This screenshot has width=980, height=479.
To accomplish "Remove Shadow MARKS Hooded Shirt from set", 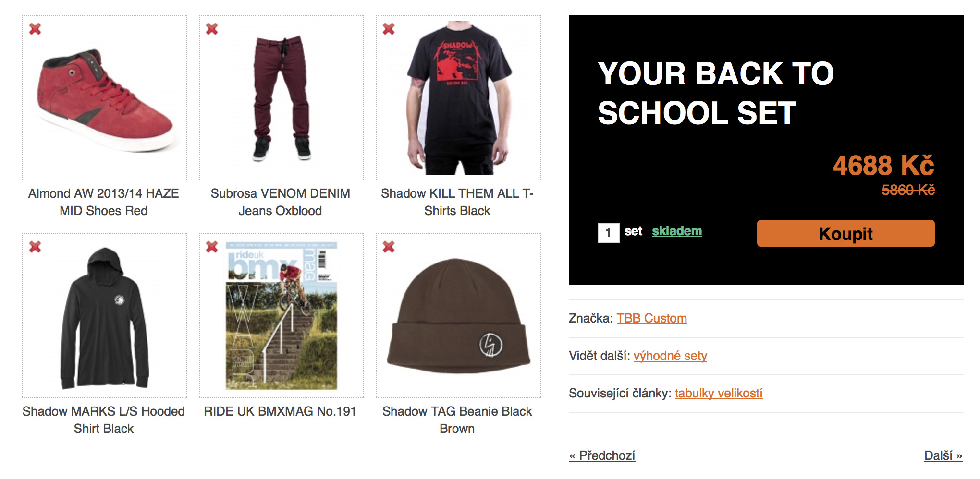I will [35, 247].
